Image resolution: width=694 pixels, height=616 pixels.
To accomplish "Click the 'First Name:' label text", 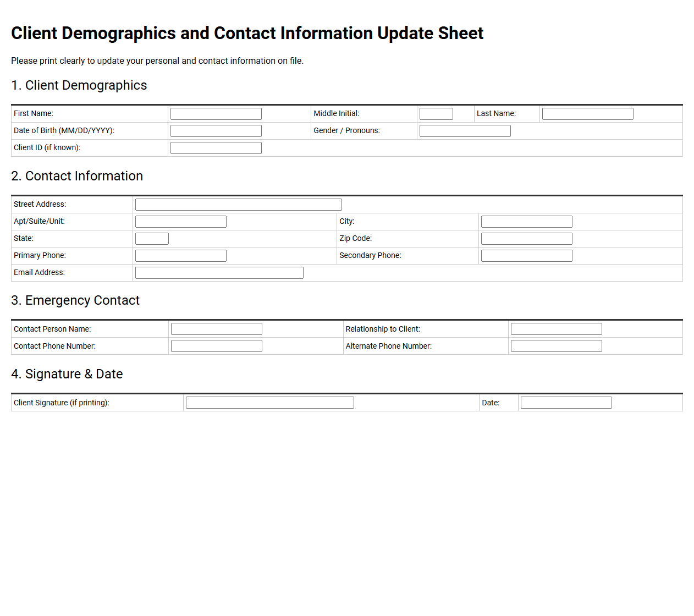I will (34, 113).
